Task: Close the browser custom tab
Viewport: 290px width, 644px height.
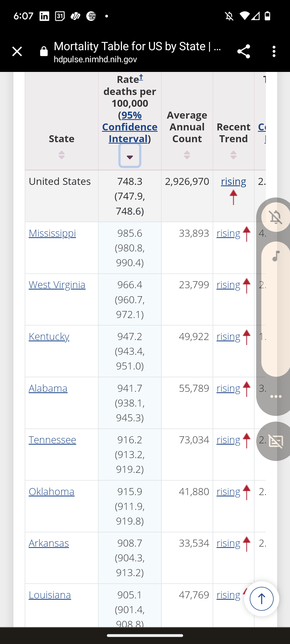Action: [17, 51]
